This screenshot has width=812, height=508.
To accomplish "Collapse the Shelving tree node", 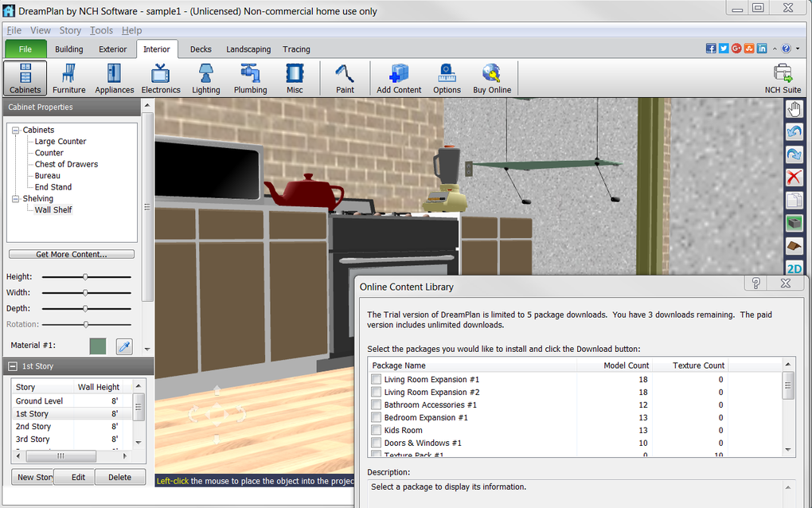I will click(15, 199).
